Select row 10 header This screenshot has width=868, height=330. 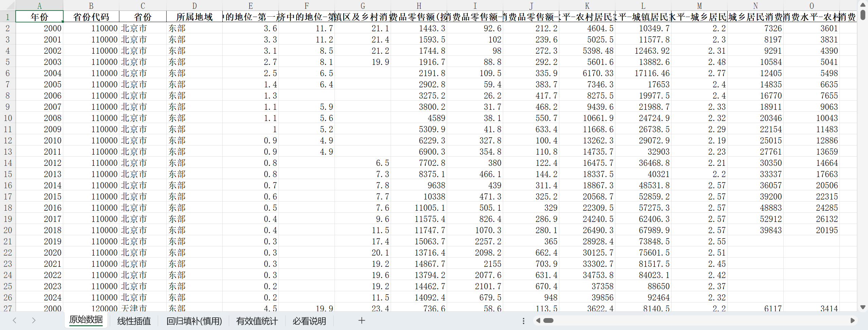7,118
